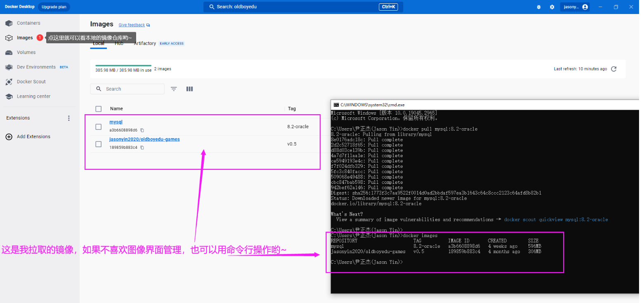Screen dimensions: 644x303
Task: Click the BETA badge beside Dev Environments
Action: [x=64, y=67]
